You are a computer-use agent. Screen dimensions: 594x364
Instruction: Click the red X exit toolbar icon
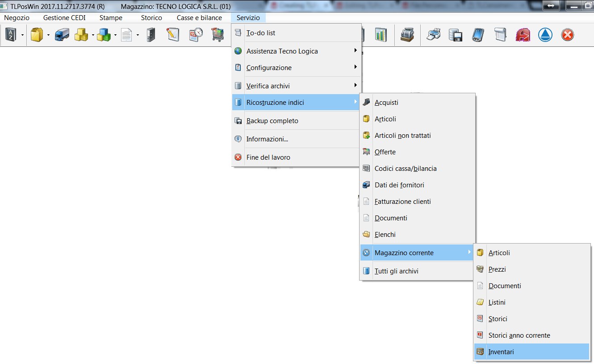coord(567,35)
